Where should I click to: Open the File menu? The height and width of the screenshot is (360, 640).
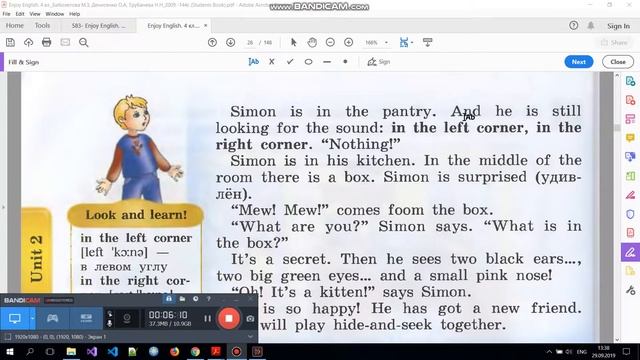click(7, 14)
